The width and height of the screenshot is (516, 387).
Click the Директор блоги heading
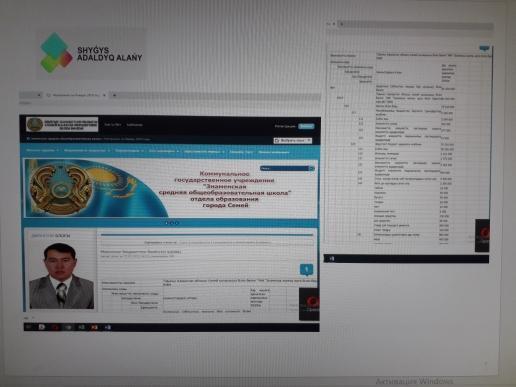pyautogui.click(x=51, y=235)
